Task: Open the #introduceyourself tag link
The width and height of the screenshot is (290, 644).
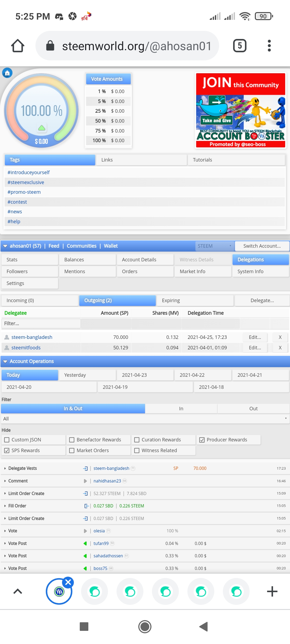Action: coord(28,173)
